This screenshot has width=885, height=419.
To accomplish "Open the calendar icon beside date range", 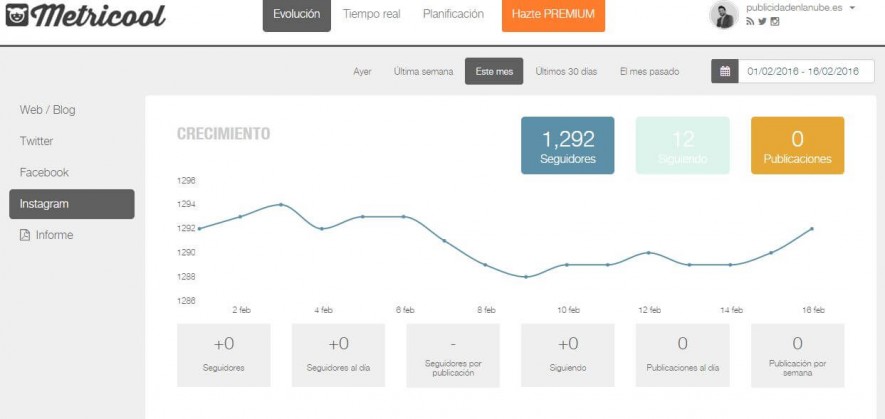I will tap(725, 71).
